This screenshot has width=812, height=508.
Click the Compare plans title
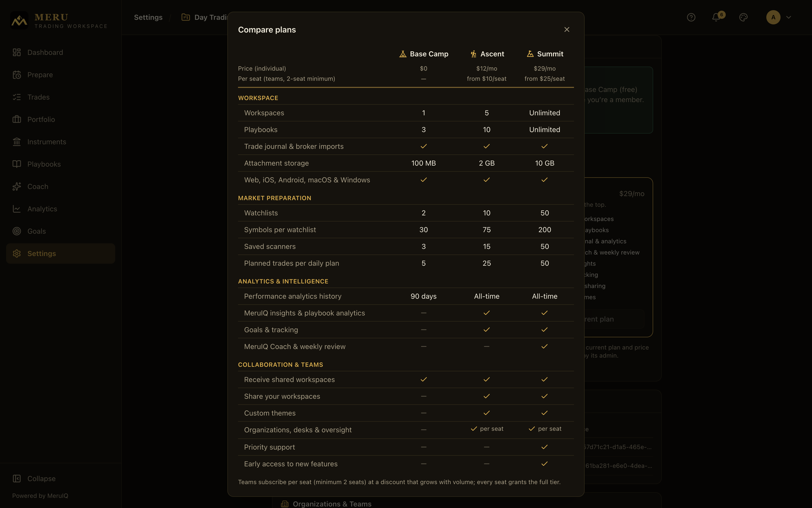point(267,29)
